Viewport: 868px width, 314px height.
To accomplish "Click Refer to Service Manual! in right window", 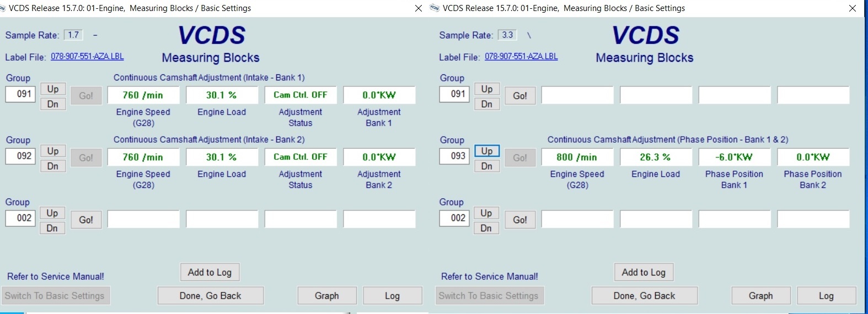I will pos(490,277).
